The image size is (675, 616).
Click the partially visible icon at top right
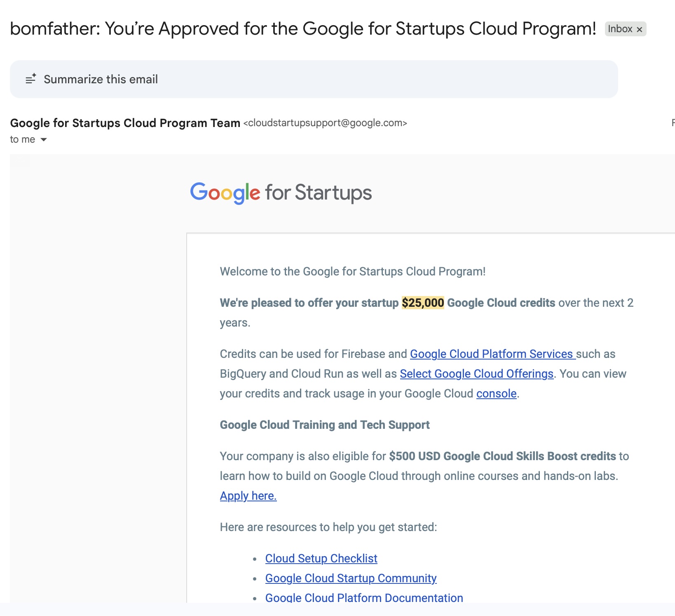coord(673,122)
